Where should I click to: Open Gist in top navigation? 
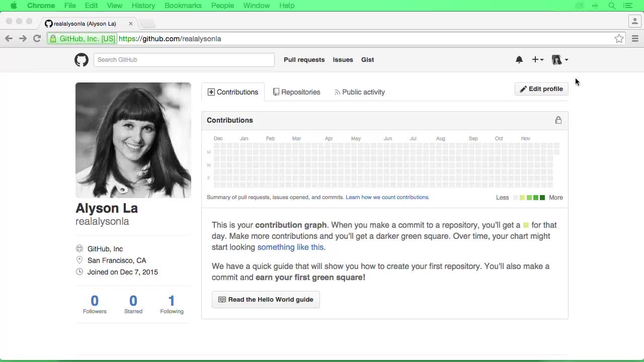coord(367,59)
